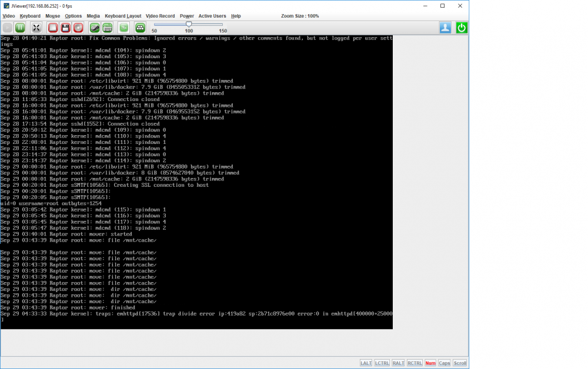
Task: Click 'Creating SSL connection to host' line
Action: pyautogui.click(x=105, y=185)
